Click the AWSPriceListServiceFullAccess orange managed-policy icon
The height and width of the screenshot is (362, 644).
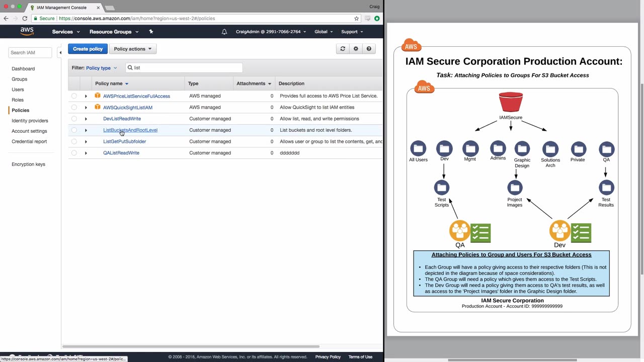point(98,96)
